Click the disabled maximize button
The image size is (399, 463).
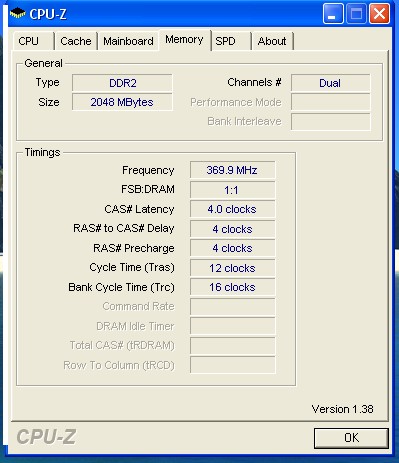(x=356, y=14)
